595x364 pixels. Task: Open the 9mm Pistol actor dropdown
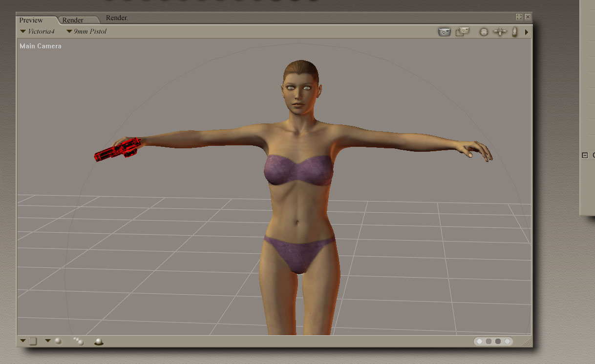point(86,32)
